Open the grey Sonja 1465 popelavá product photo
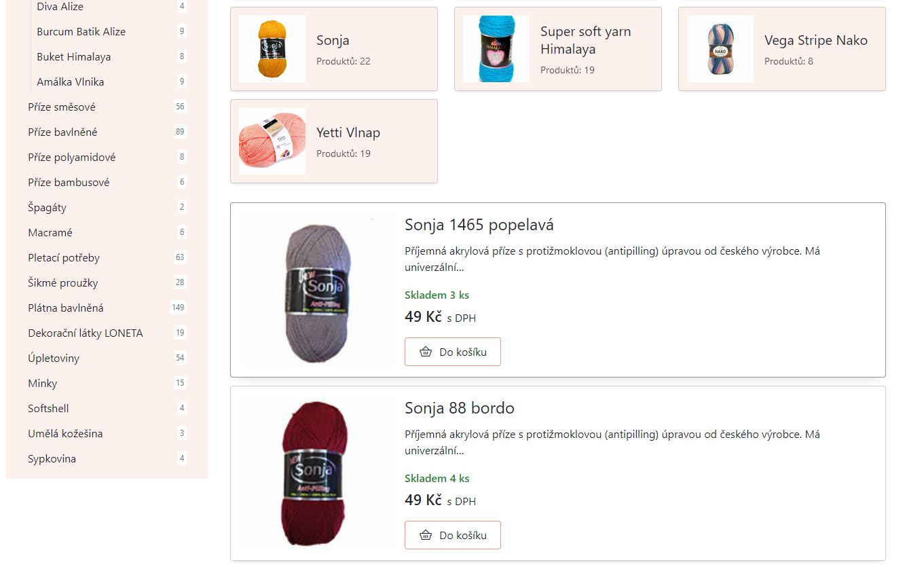The height and width of the screenshot is (569, 924). point(318,290)
